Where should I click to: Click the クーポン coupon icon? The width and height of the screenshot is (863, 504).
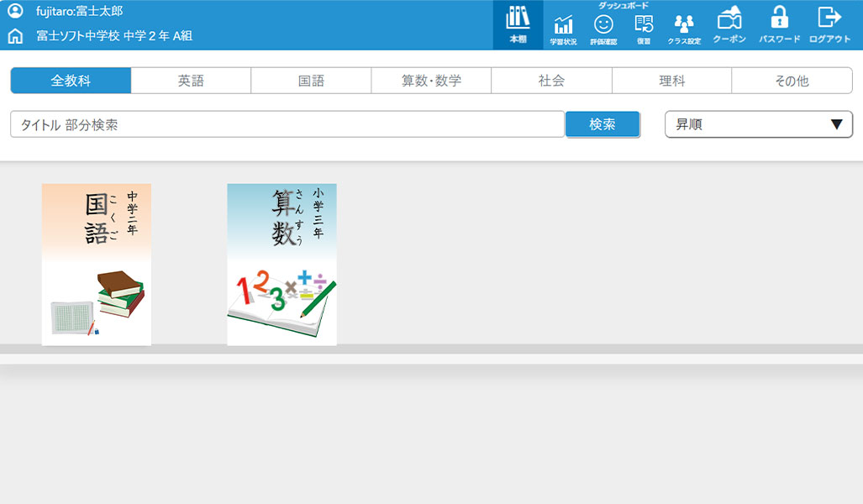pos(729,24)
